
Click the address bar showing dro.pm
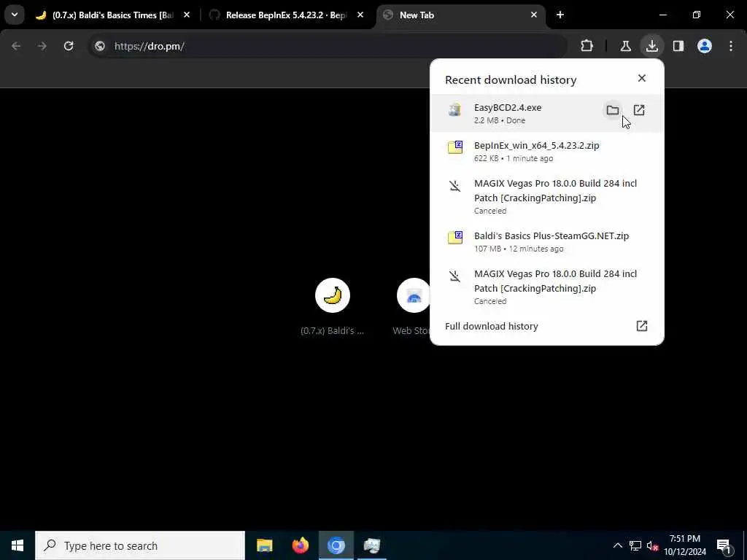click(x=328, y=46)
